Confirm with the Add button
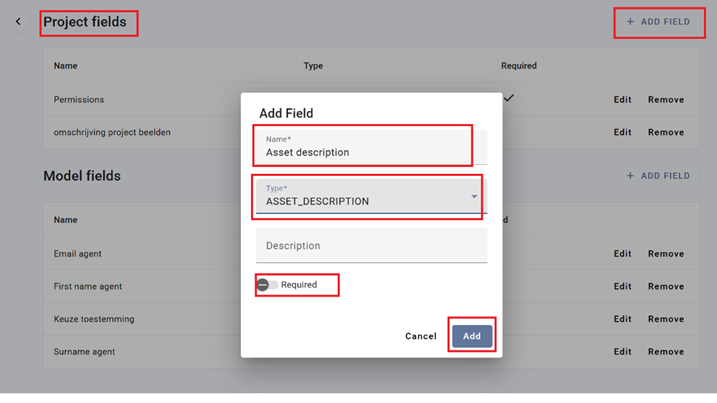 (x=472, y=336)
